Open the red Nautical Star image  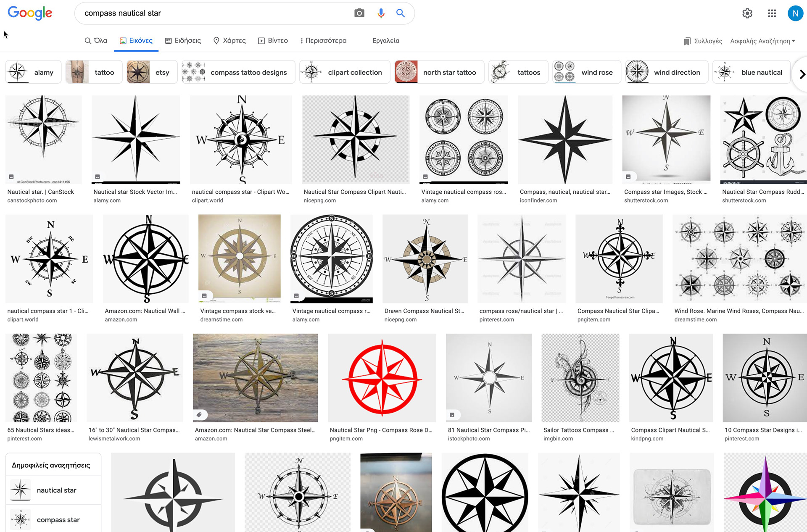click(382, 378)
